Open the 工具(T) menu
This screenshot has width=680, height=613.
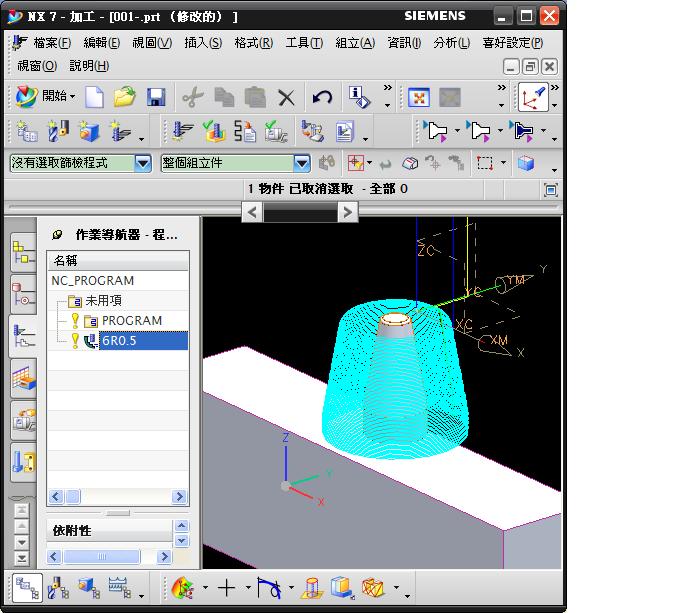304,42
